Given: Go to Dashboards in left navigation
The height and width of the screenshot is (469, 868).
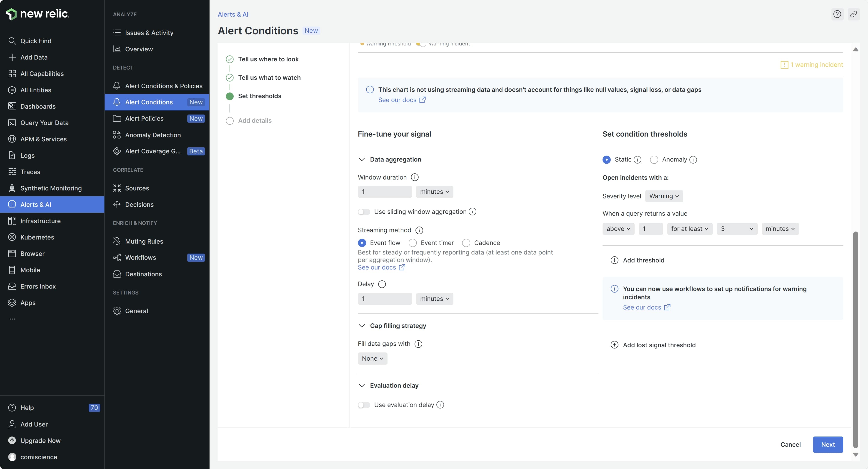Looking at the screenshot, I should point(38,107).
